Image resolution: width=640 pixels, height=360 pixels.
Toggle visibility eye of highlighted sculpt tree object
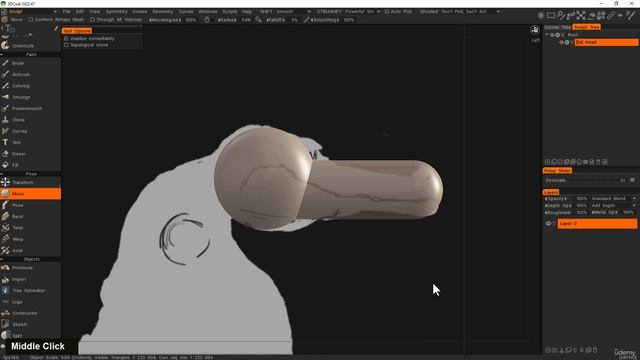pos(561,42)
